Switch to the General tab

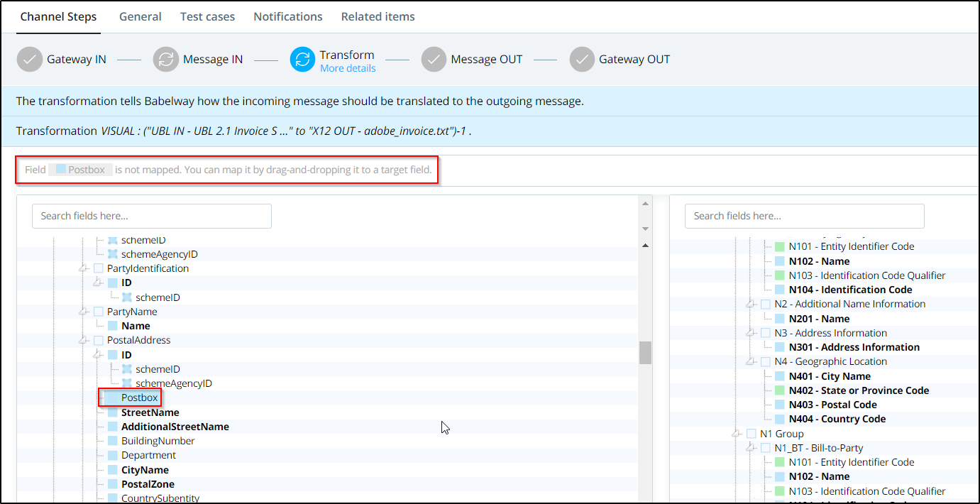(x=140, y=16)
